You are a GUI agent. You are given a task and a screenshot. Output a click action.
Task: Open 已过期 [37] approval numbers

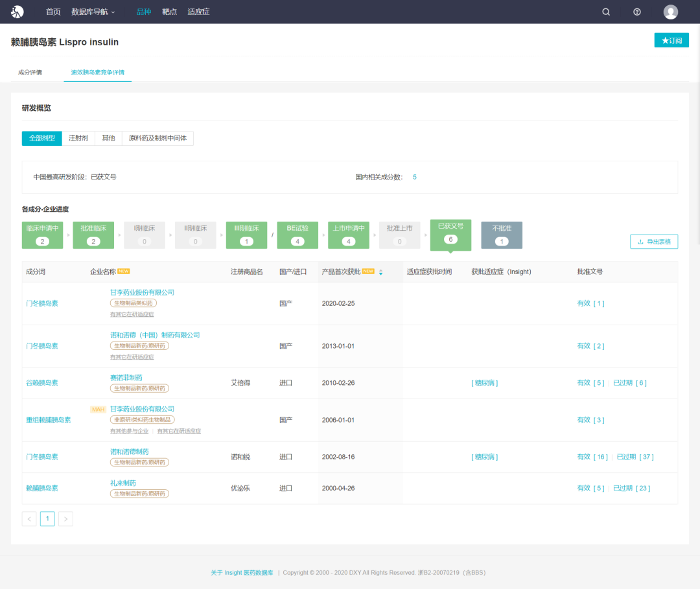pos(635,457)
